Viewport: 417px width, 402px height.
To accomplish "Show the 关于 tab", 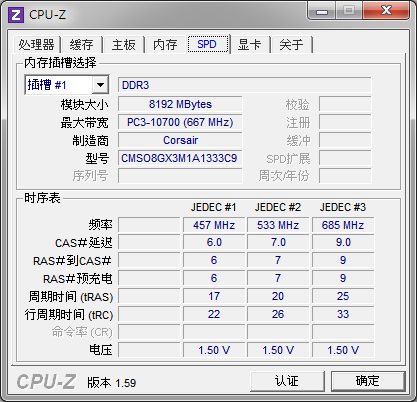I will tap(291, 44).
